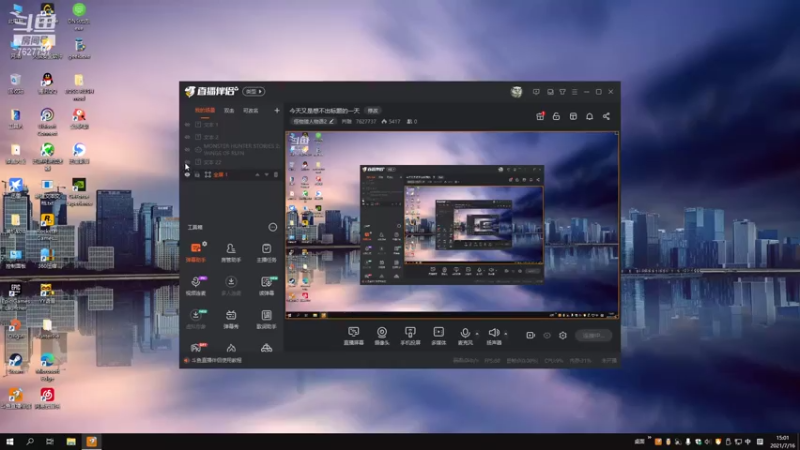Open the 虚拟形象 tool
The image size is (800, 450).
195,319
